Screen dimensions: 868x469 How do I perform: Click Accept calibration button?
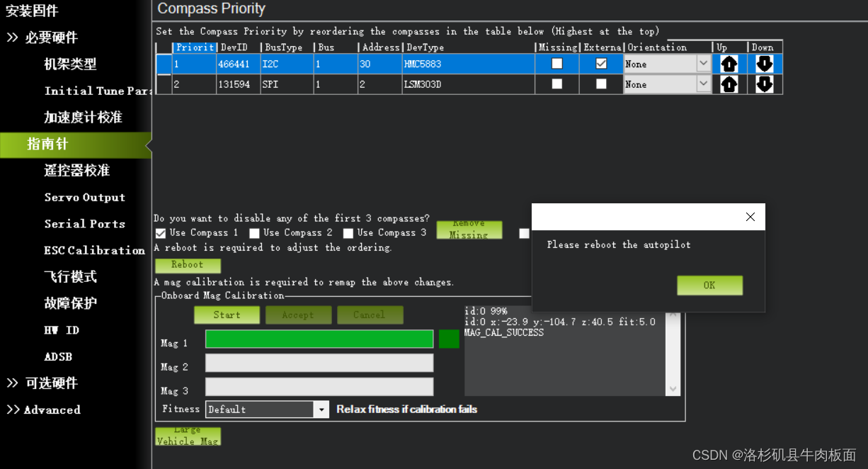click(x=298, y=315)
